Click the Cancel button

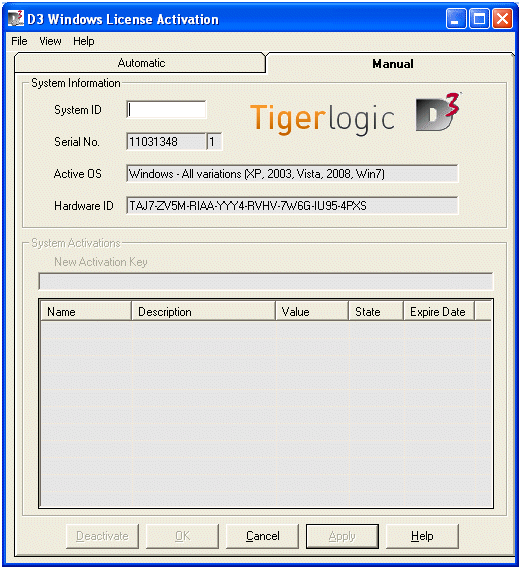click(x=262, y=536)
